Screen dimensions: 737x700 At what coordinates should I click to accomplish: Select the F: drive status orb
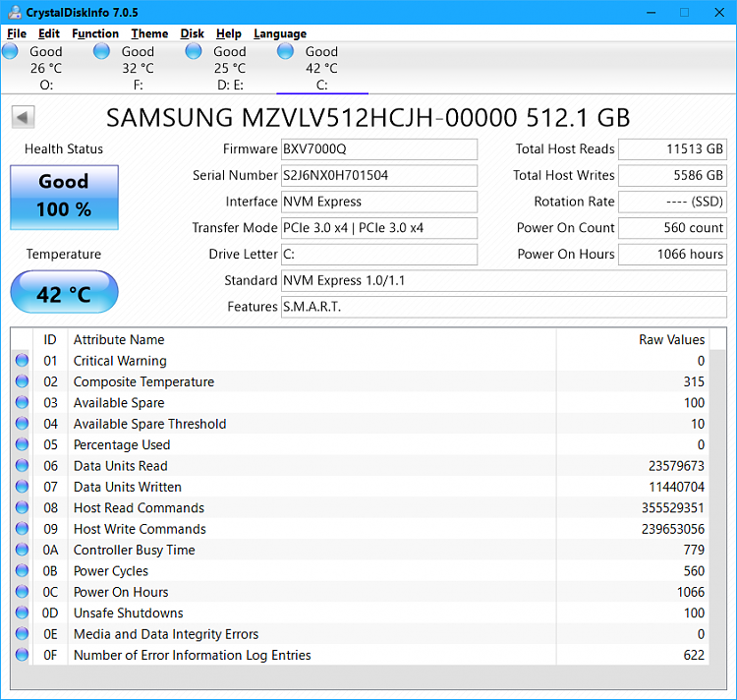click(101, 51)
